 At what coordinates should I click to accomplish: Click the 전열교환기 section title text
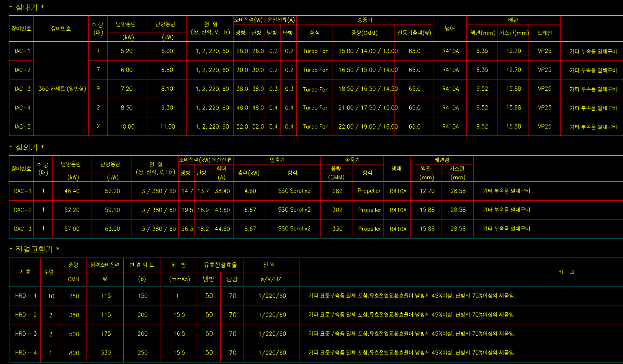click(34, 249)
